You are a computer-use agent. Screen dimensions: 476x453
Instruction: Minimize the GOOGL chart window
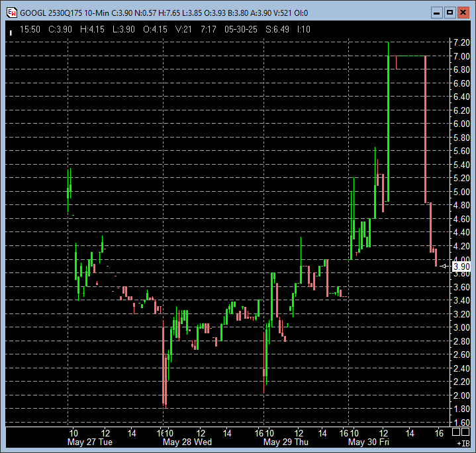click(x=436, y=13)
